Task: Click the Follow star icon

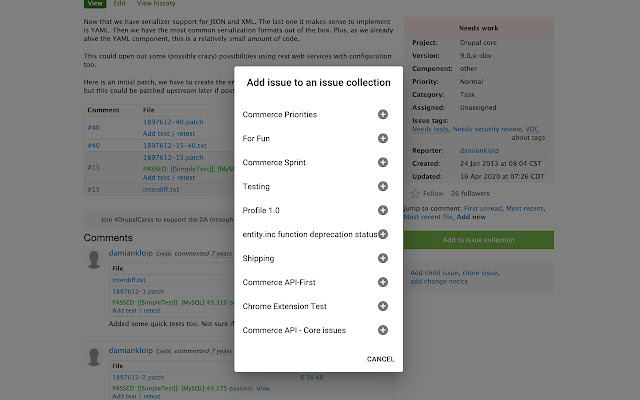Action: 415,193
